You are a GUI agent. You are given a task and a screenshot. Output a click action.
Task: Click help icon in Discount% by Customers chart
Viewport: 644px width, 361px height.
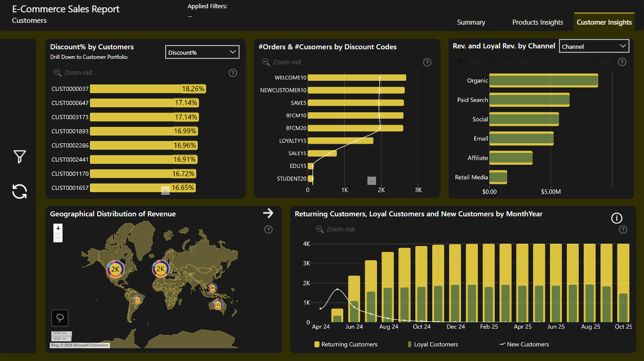pos(233,73)
